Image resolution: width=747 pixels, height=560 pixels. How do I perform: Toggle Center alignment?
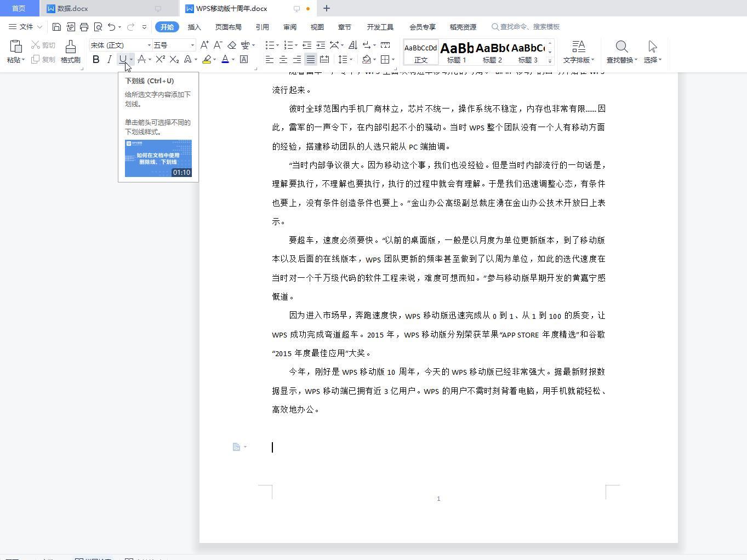(283, 59)
